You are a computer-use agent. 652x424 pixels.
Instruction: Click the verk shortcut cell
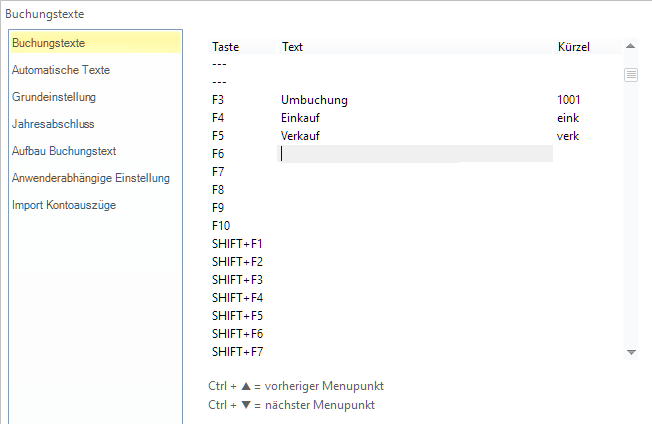pyautogui.click(x=568, y=136)
